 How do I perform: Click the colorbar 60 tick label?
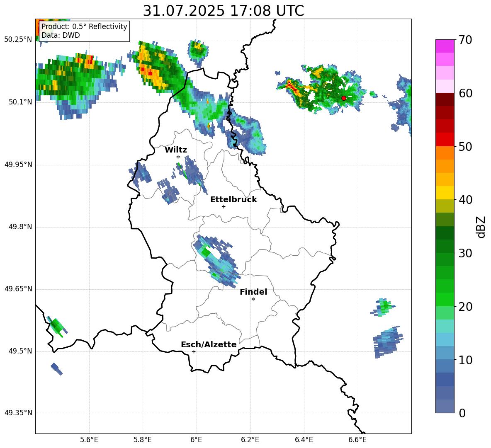click(x=465, y=93)
